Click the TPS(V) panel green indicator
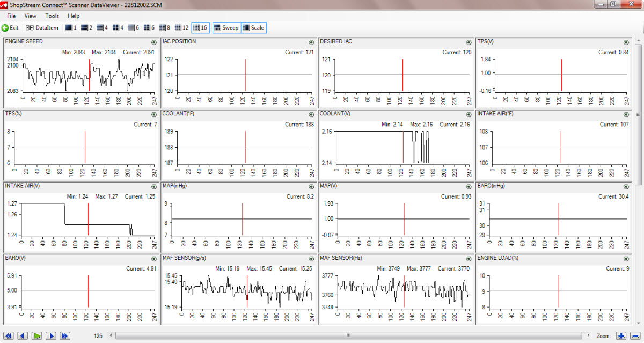644x343 pixels. tap(626, 42)
